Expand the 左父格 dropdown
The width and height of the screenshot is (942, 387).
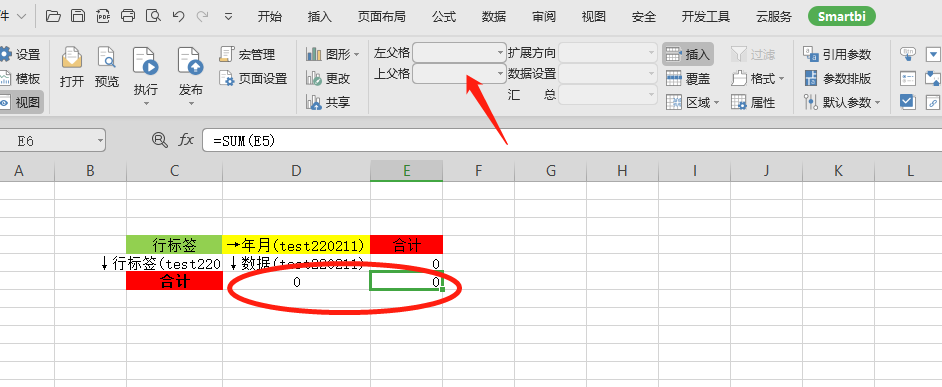pos(460,53)
